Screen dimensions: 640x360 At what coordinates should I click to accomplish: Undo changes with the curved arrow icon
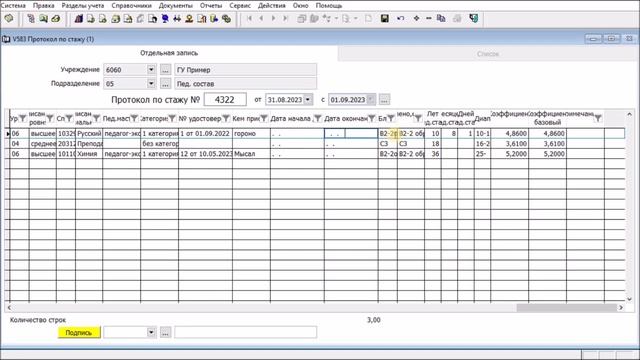coord(400,18)
